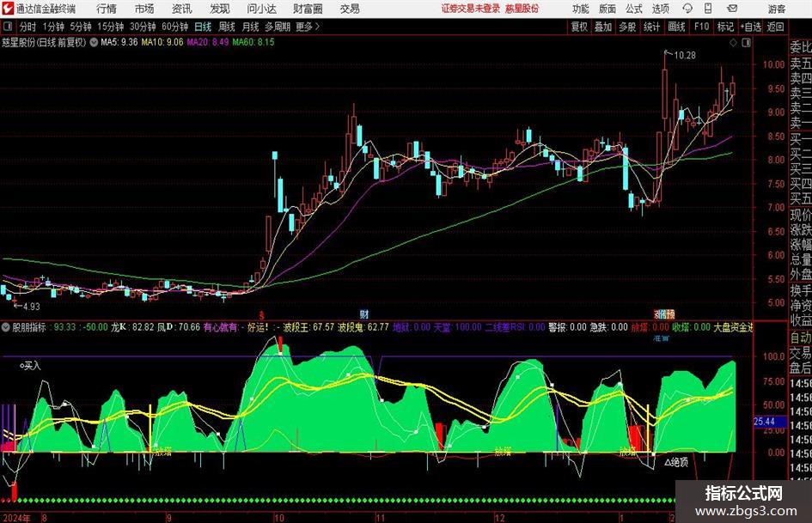The image size is (812, 523).
Task: Click the 多股 multi-stock button
Action: [627, 27]
